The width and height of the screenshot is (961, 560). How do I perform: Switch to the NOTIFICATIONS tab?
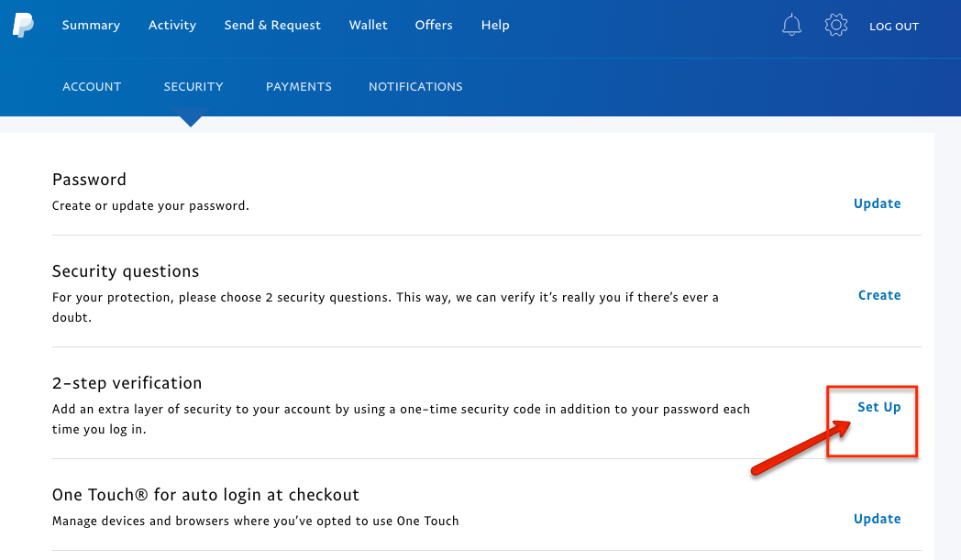coord(415,86)
